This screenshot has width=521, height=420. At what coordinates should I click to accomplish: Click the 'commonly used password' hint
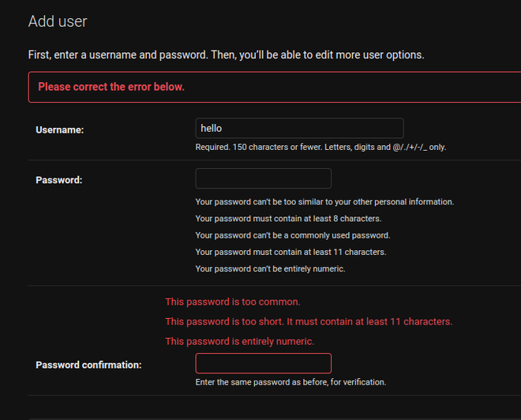(293, 235)
